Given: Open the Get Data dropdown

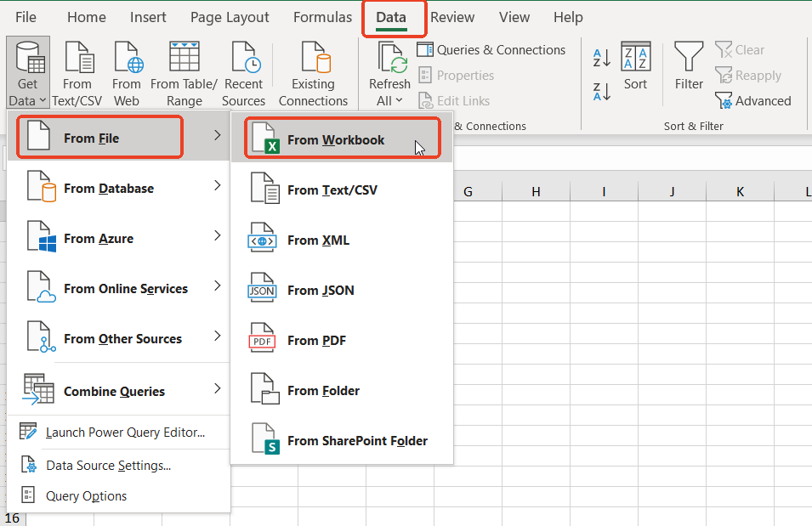Looking at the screenshot, I should tap(28, 72).
